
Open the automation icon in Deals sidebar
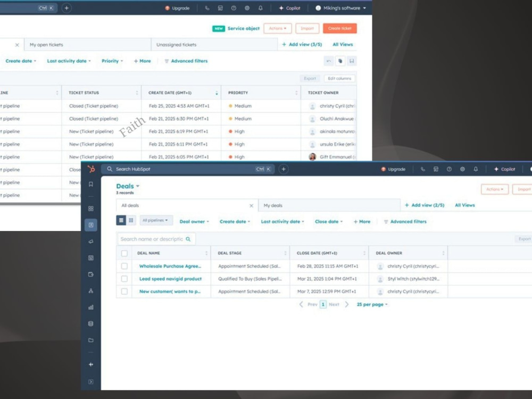(x=91, y=291)
